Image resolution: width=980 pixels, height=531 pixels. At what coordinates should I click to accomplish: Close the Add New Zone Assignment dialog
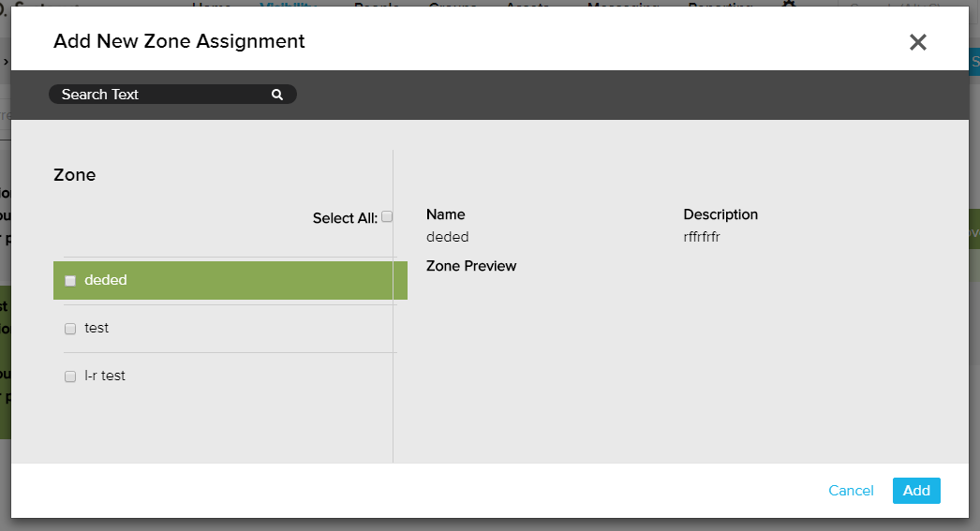(917, 42)
